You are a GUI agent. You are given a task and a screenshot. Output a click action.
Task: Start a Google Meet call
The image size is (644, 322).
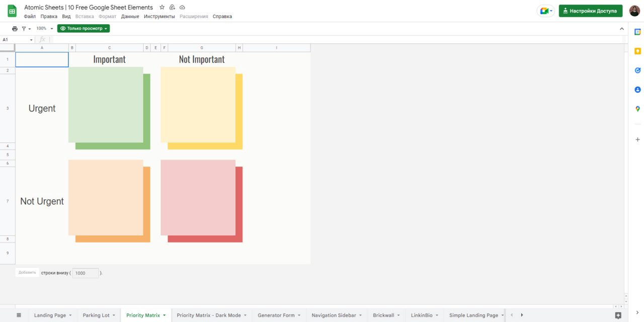coord(545,10)
